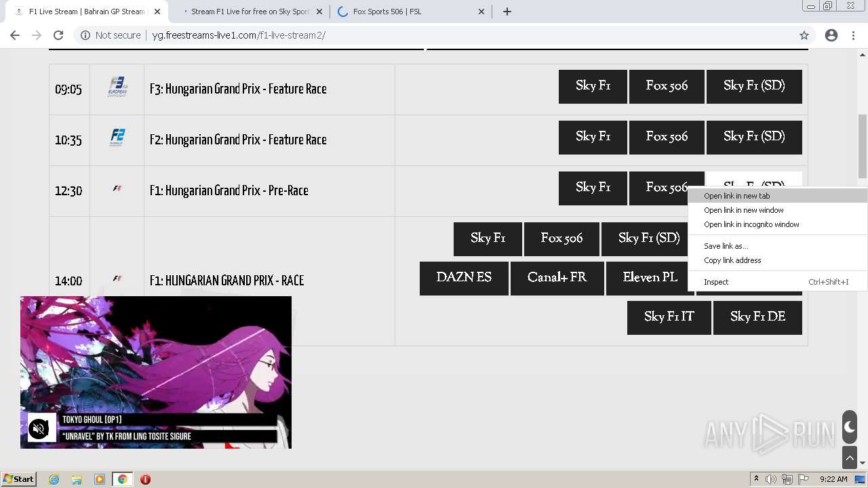Open the Windows Start menu
Viewport: 868px width, 488px height.
[19, 479]
